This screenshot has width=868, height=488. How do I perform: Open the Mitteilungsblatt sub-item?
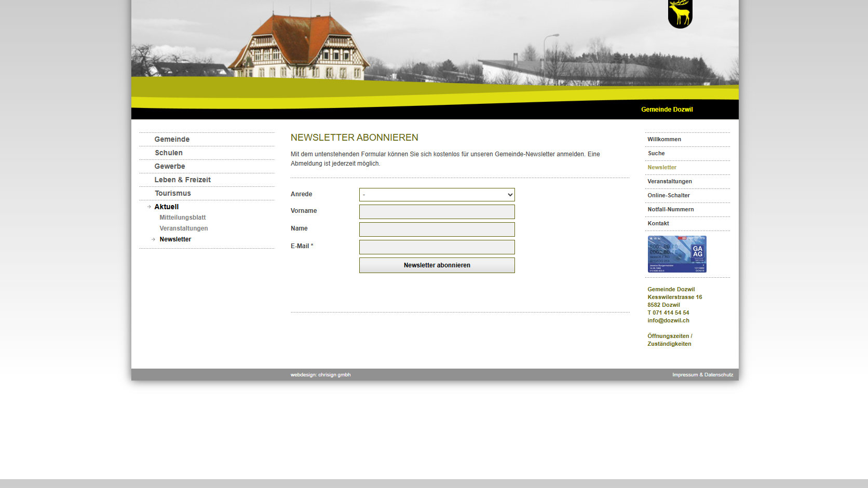(183, 218)
